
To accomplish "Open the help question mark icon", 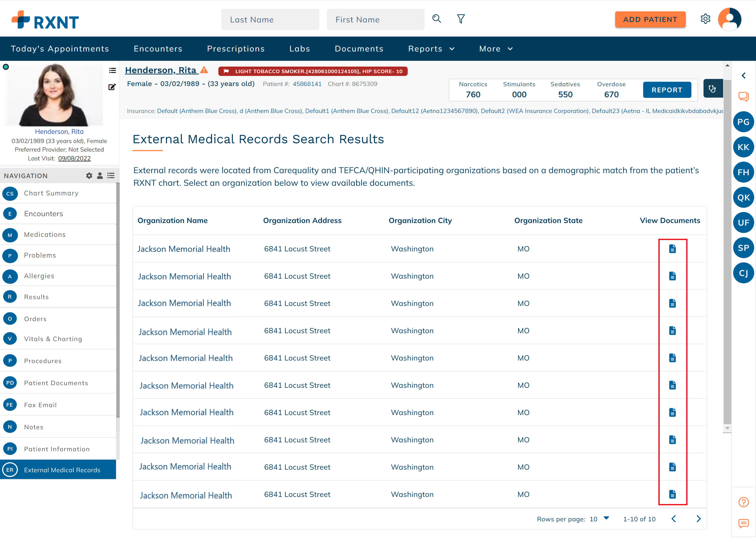I will point(743,502).
